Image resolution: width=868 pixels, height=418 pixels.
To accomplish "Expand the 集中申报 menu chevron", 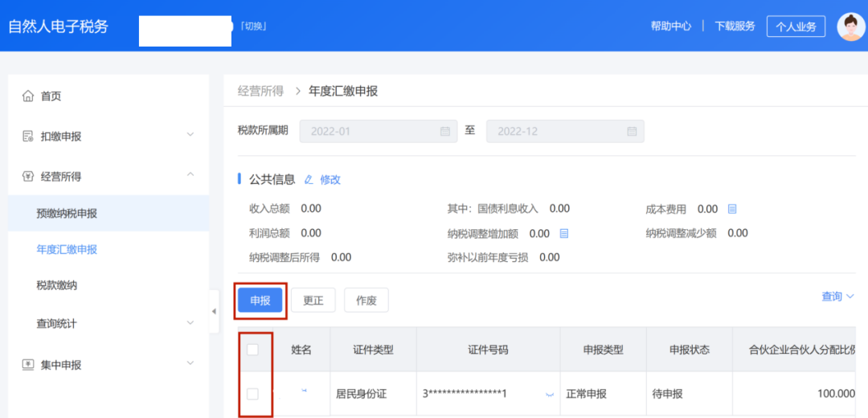I will point(190,363).
